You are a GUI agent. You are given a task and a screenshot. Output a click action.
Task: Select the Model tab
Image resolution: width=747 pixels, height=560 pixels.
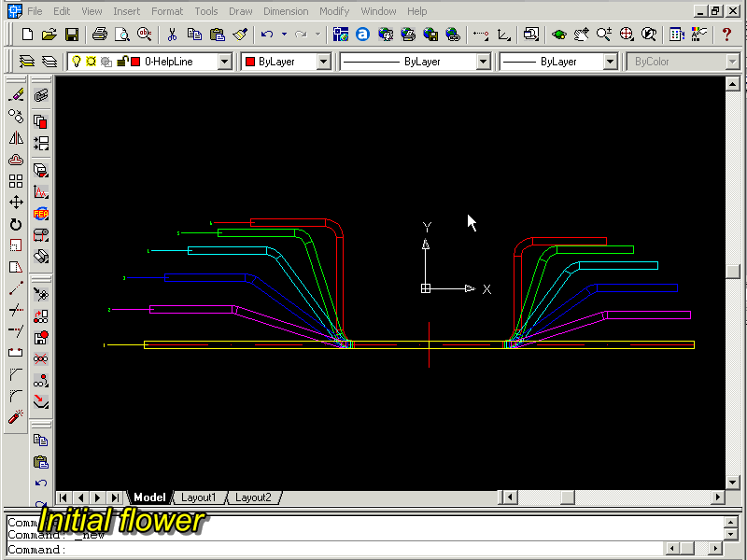tap(149, 497)
